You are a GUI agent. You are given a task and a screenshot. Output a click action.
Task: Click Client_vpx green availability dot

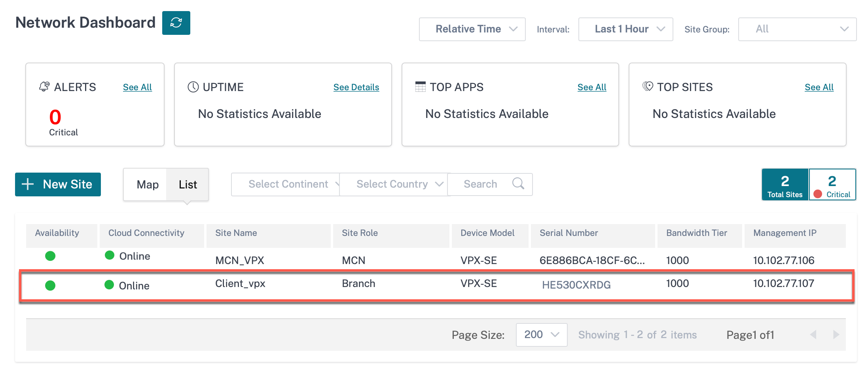(x=50, y=285)
